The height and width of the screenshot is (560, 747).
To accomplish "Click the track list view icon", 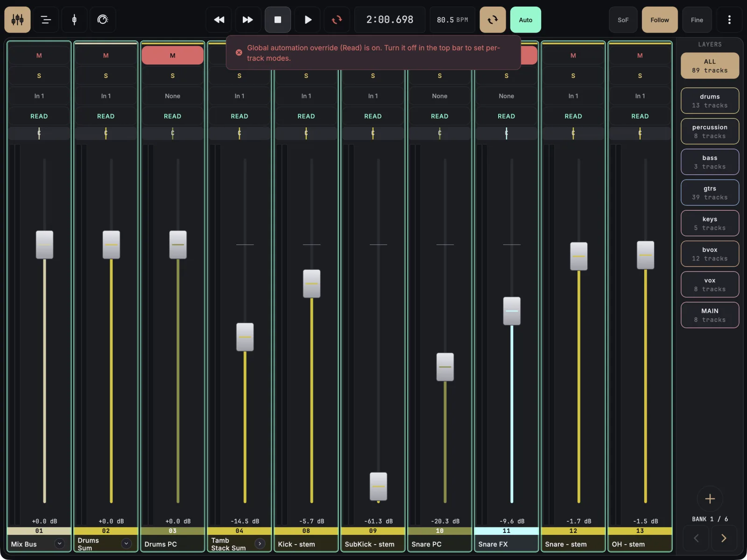I will pos(46,20).
